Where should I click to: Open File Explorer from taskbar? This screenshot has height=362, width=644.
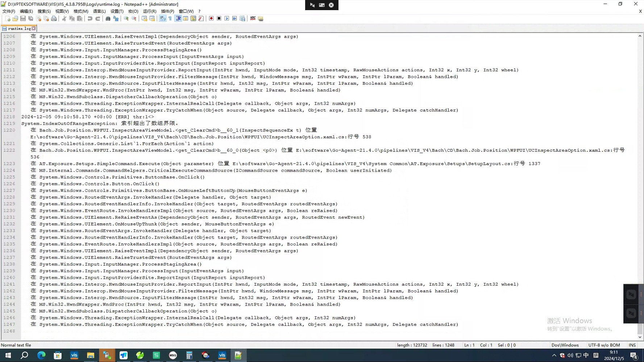pyautogui.click(x=91, y=355)
